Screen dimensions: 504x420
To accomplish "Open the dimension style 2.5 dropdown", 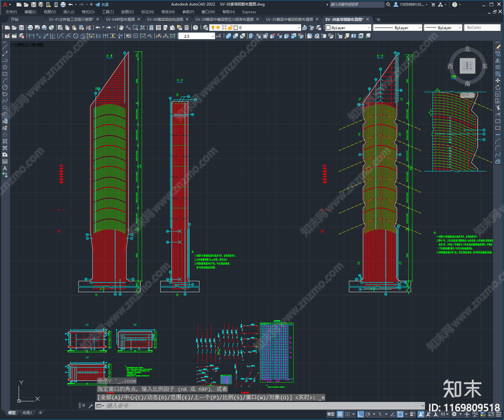I will click(197, 36).
